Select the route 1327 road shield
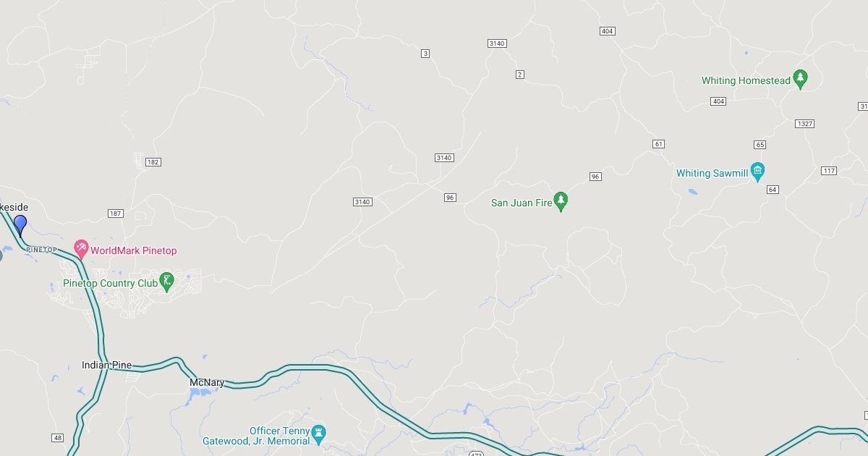 coord(804,124)
